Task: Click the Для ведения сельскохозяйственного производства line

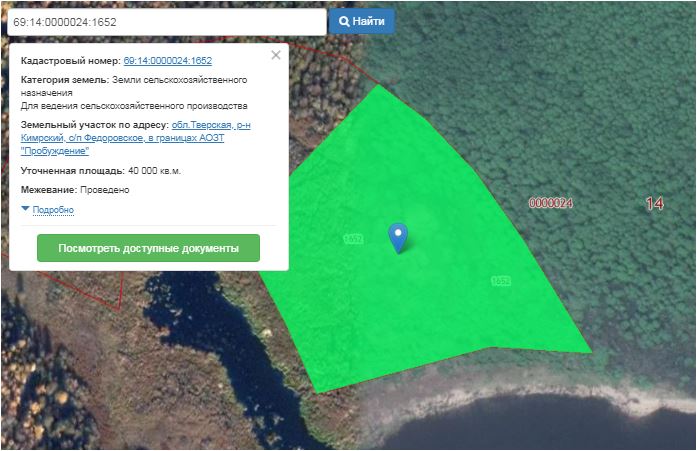Action: [134, 105]
